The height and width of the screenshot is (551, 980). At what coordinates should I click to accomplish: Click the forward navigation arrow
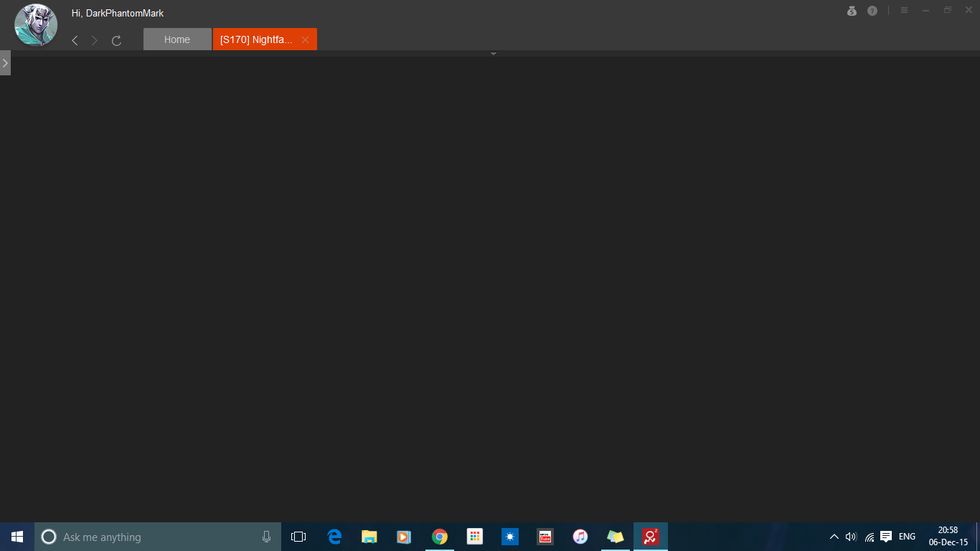[95, 41]
